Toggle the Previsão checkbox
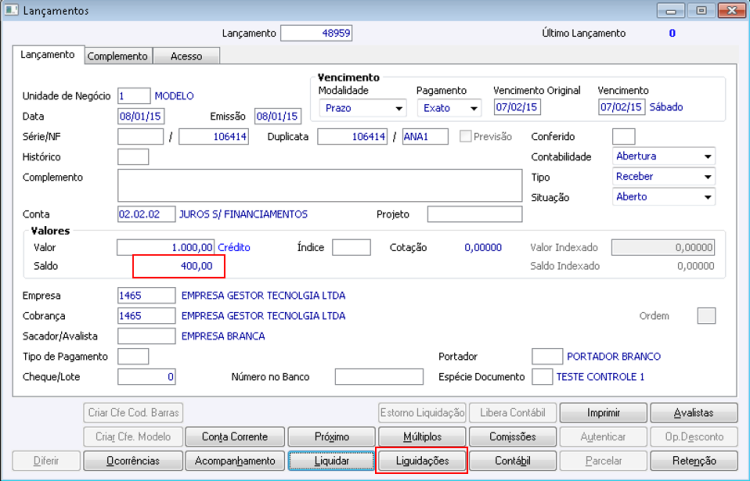750x481 pixels. 465,136
